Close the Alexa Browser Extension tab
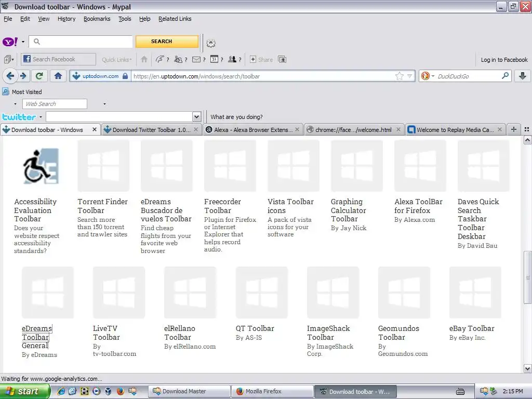The width and height of the screenshot is (532, 399). click(x=297, y=129)
